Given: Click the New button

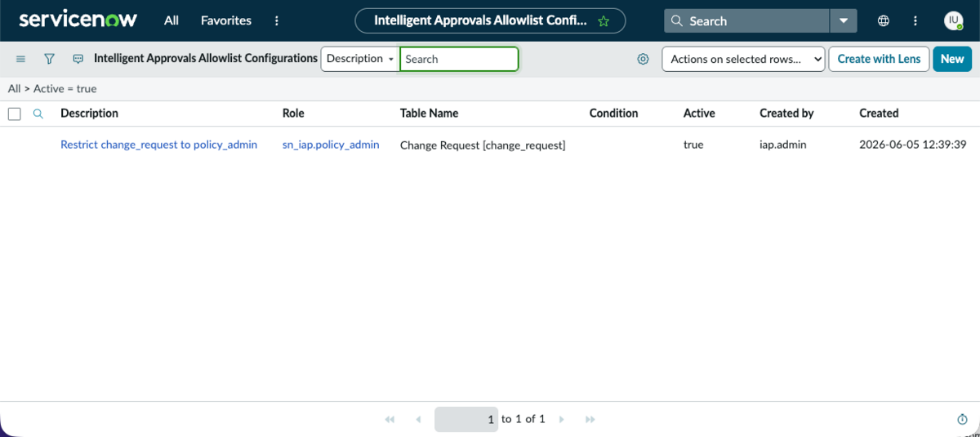Looking at the screenshot, I should [x=952, y=59].
